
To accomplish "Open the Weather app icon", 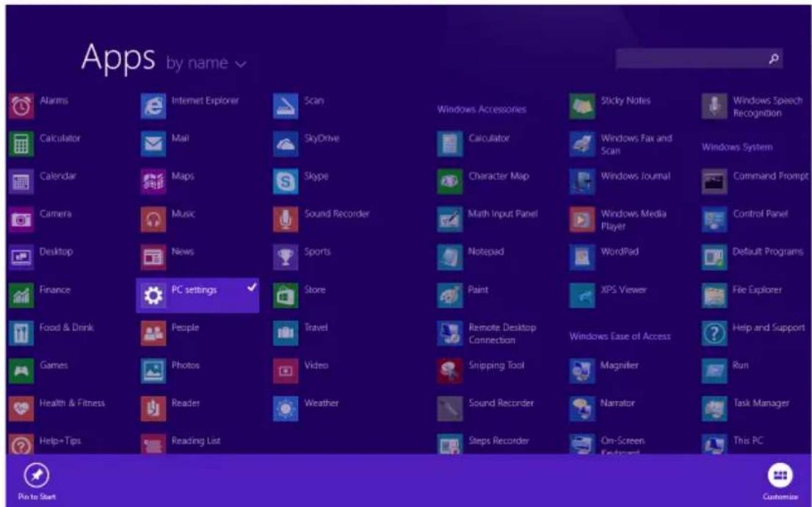I will 286,409.
